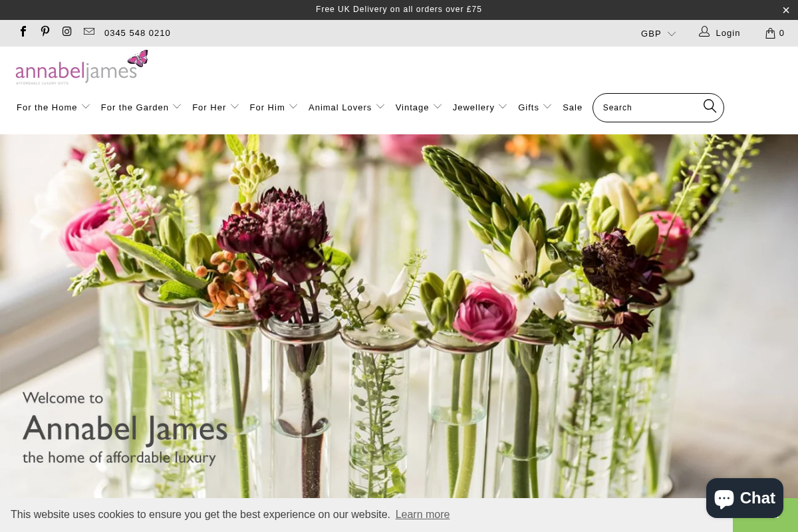Click the Learn more cookies link

pos(422,514)
